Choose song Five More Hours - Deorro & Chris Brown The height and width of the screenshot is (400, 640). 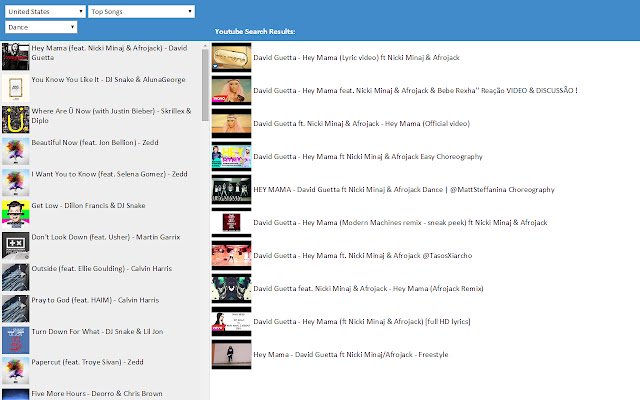97,393
